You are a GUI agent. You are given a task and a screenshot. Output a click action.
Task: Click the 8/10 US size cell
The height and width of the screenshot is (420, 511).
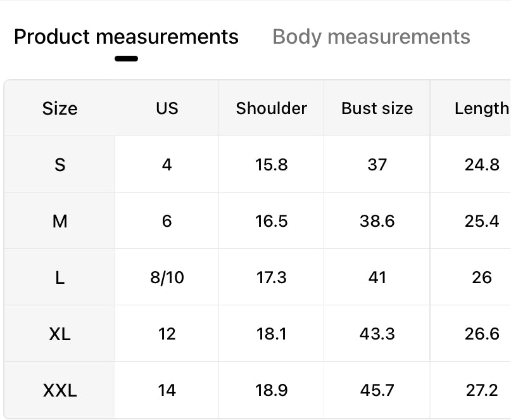click(x=167, y=277)
